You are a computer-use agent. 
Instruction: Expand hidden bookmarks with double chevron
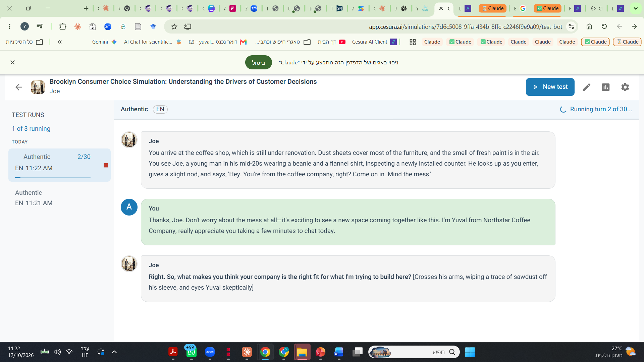point(60,42)
